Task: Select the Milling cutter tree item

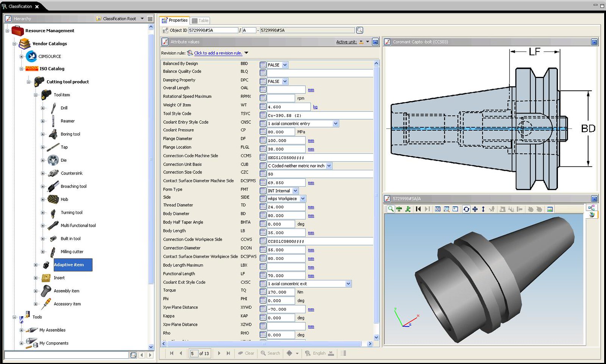Action: (x=72, y=252)
